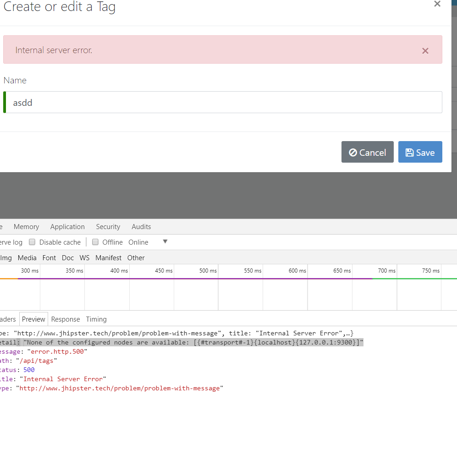
Task: Click the Cancel button
Action: point(368,152)
